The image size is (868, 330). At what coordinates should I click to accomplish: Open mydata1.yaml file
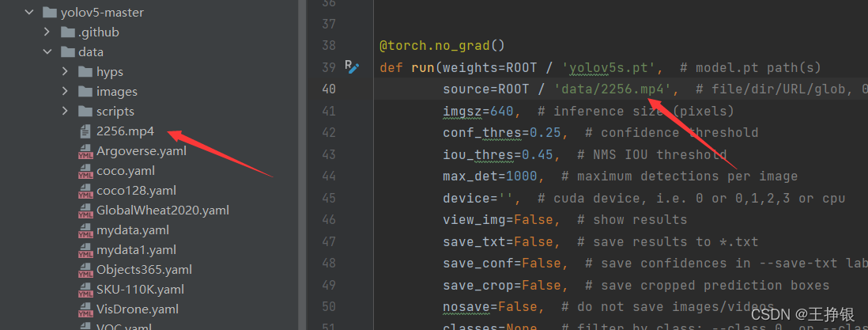click(136, 250)
